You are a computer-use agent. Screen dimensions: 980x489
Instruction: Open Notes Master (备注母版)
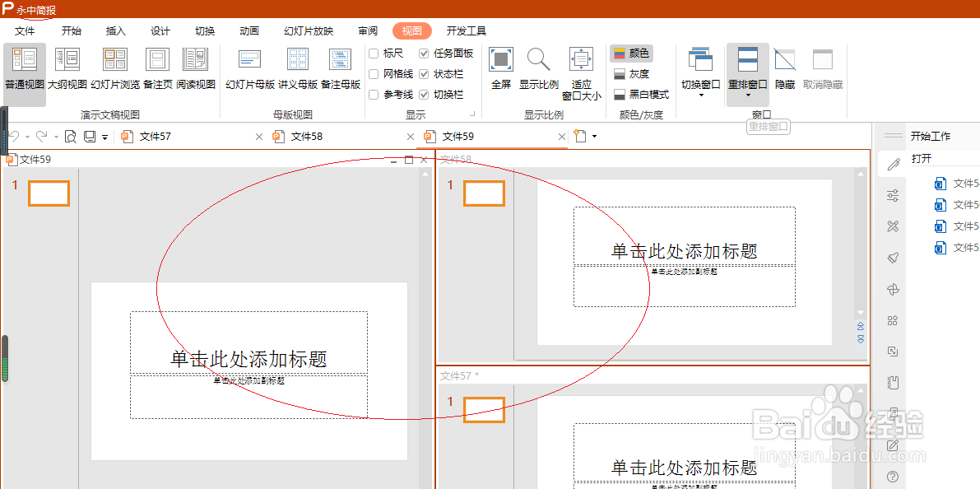click(341, 69)
